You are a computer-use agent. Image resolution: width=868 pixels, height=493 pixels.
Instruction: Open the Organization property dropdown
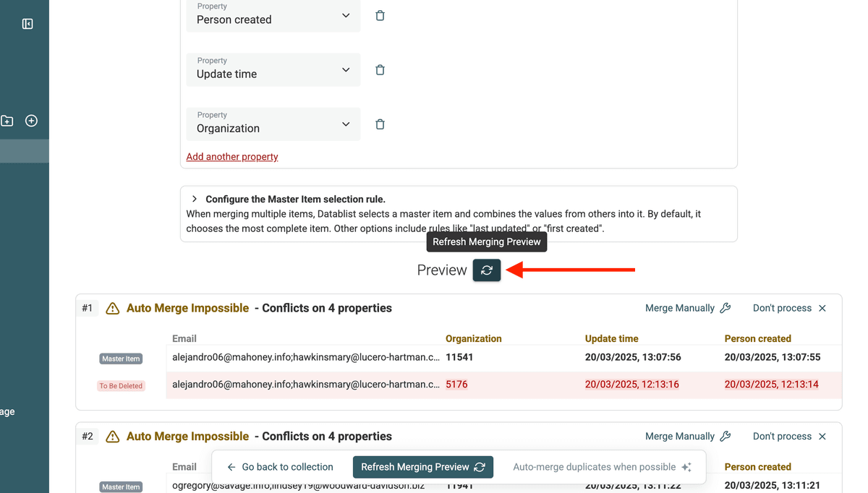click(x=273, y=124)
